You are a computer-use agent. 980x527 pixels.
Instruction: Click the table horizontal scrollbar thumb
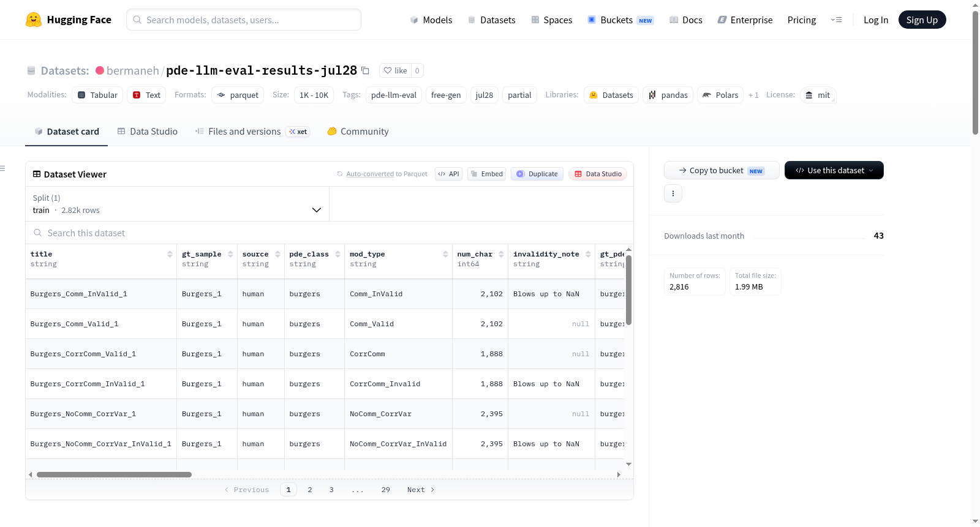coord(114,474)
